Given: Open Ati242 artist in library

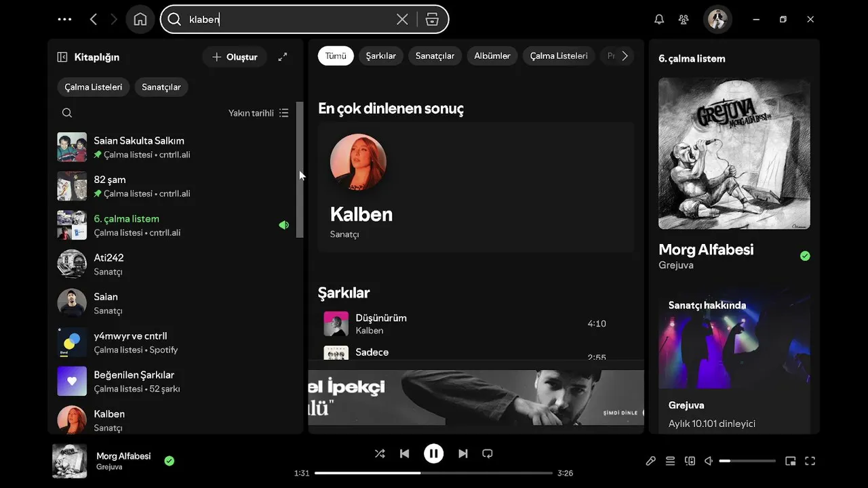Looking at the screenshot, I should click(x=174, y=264).
